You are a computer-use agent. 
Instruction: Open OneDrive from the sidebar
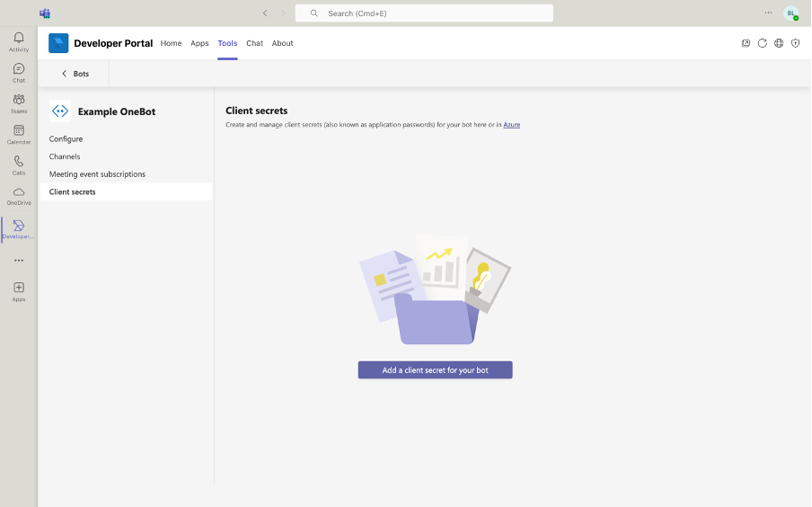tap(19, 196)
